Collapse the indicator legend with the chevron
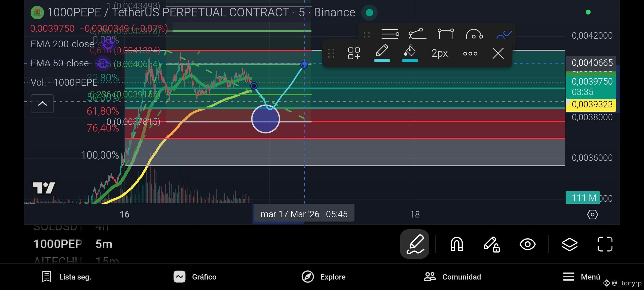 tap(42, 104)
